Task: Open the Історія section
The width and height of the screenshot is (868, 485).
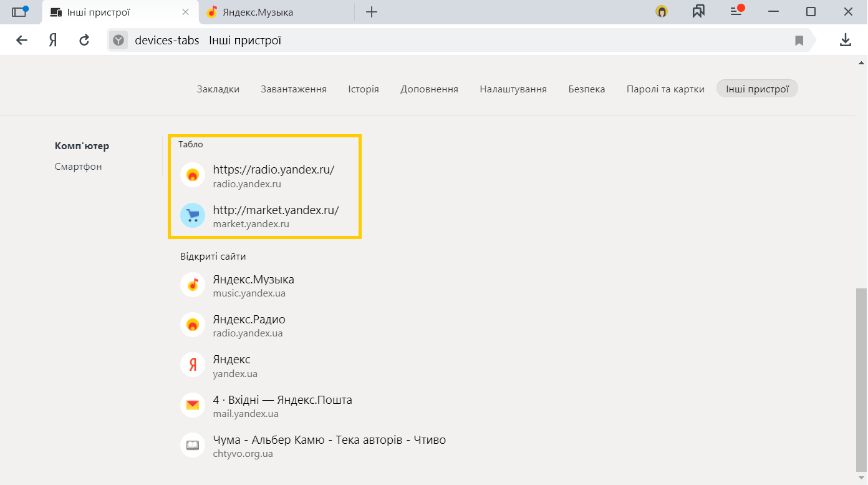Action: pyautogui.click(x=364, y=89)
